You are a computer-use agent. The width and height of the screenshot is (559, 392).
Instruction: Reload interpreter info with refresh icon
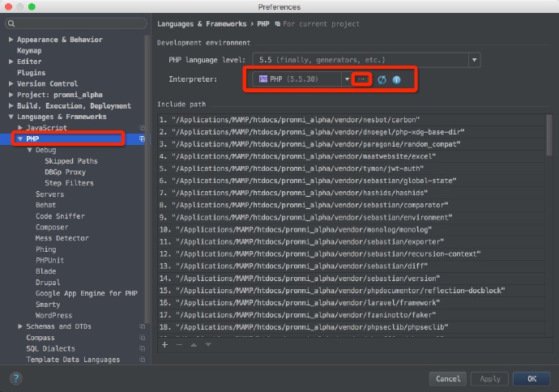[x=382, y=79]
